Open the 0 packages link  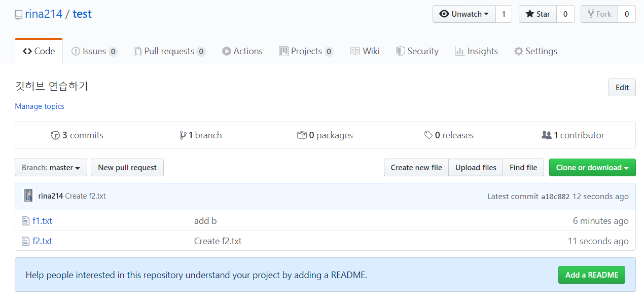click(325, 135)
